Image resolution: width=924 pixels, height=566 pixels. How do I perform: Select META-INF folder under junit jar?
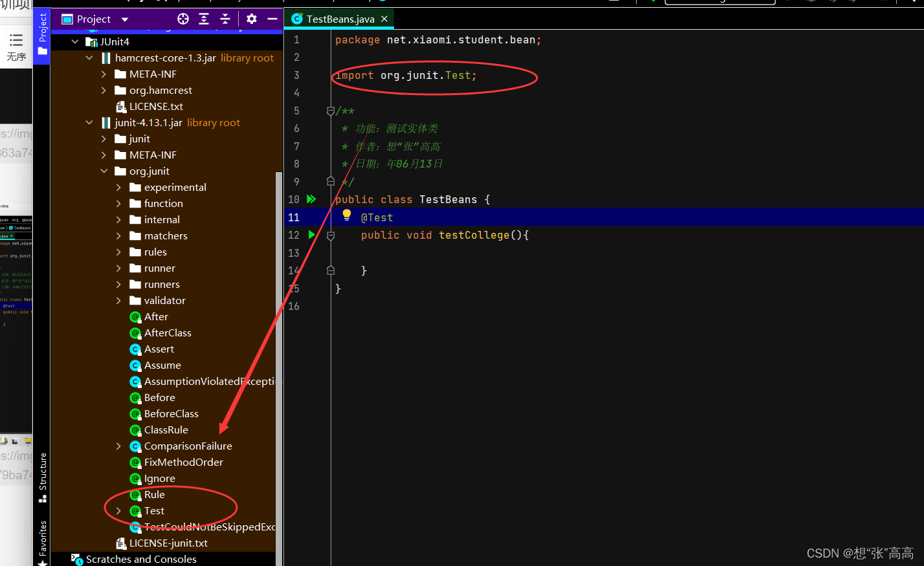[x=146, y=155]
